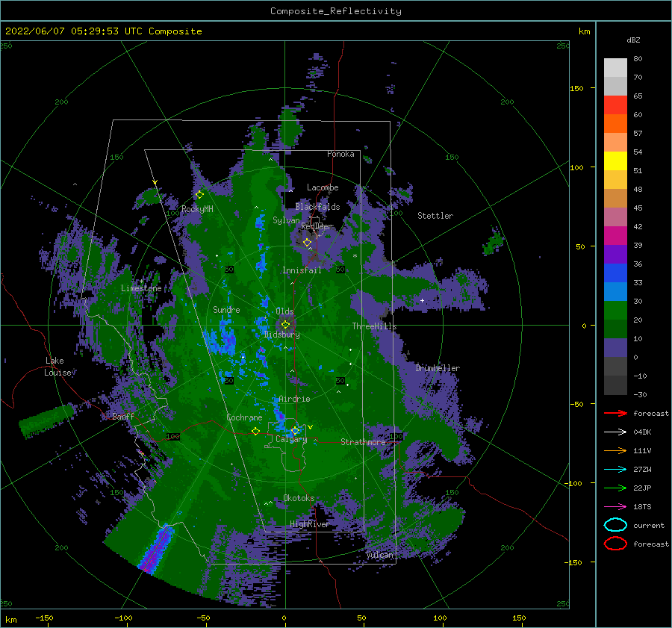Pick the blue 33-36 dBZ swatch

pos(615,273)
